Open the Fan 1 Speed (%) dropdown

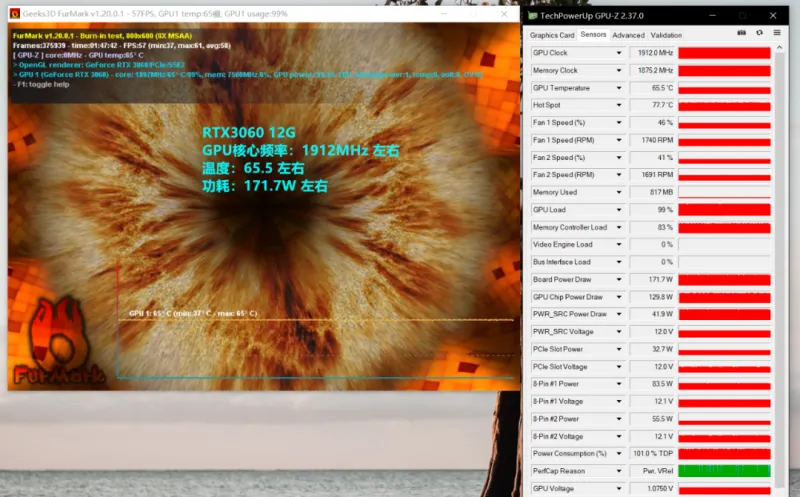[619, 122]
